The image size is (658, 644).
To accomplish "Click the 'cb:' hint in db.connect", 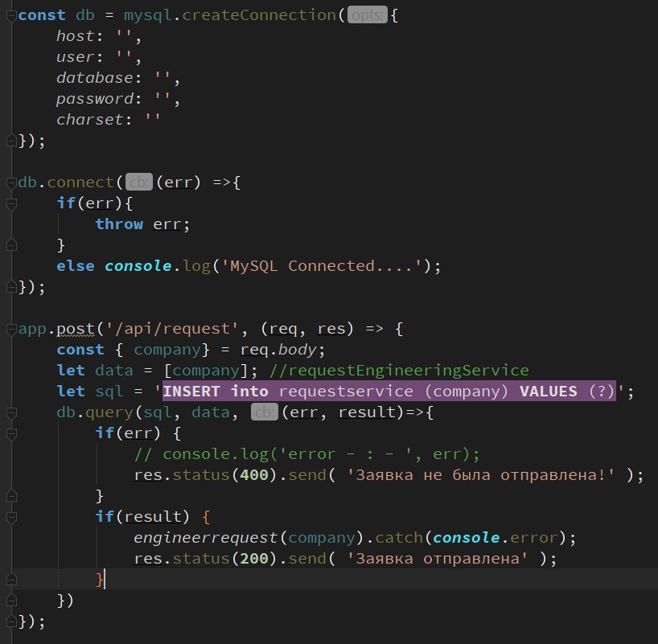I will pyautogui.click(x=139, y=183).
